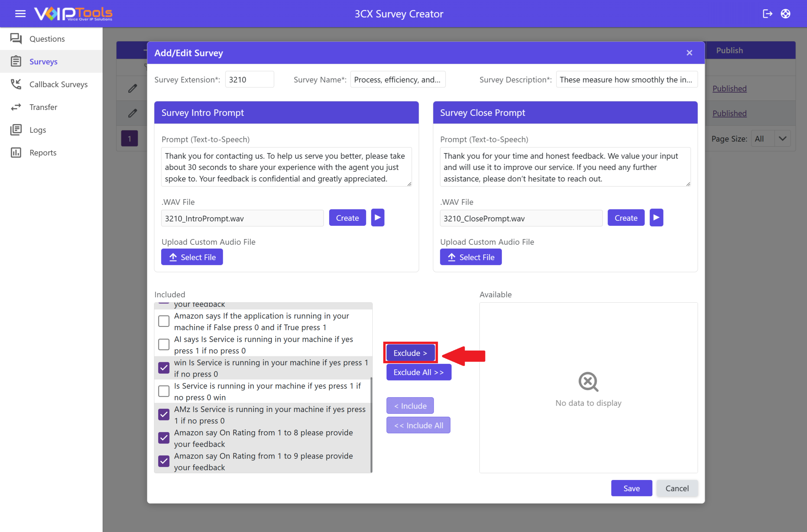Click the 3210_IntroPrompt.wav file field
This screenshot has width=807, height=532.
pyautogui.click(x=242, y=218)
